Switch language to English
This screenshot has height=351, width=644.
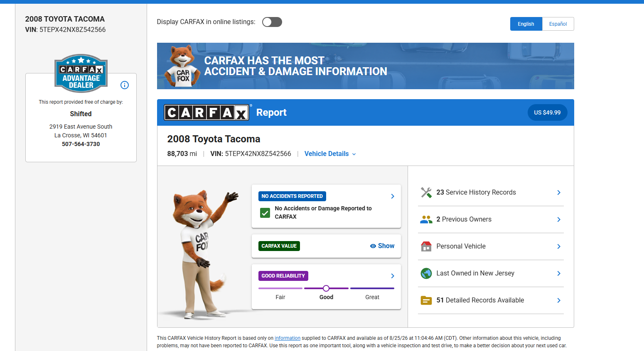click(x=526, y=24)
